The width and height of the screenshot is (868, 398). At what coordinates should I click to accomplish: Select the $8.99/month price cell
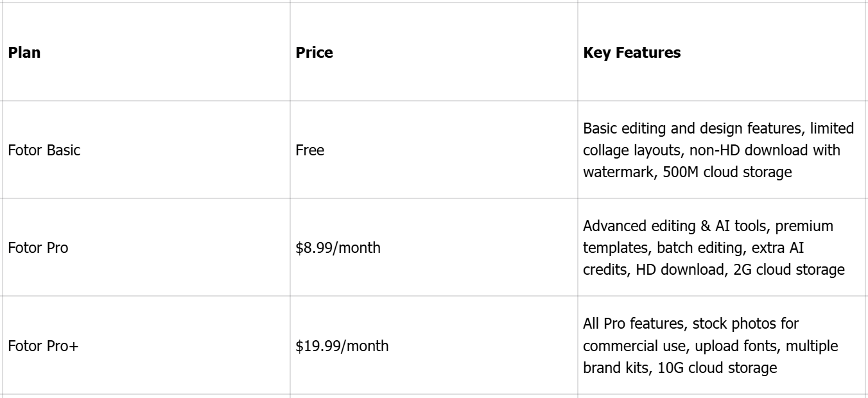click(338, 248)
